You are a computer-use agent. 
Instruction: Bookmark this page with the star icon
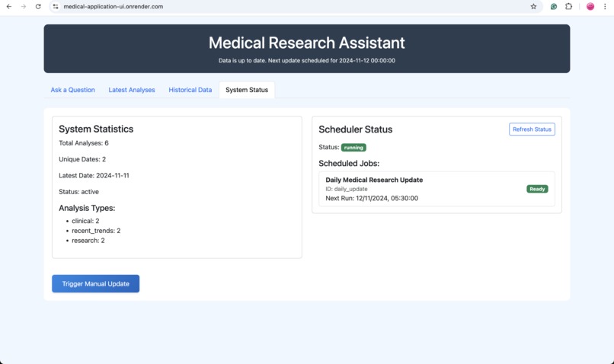pos(533,7)
